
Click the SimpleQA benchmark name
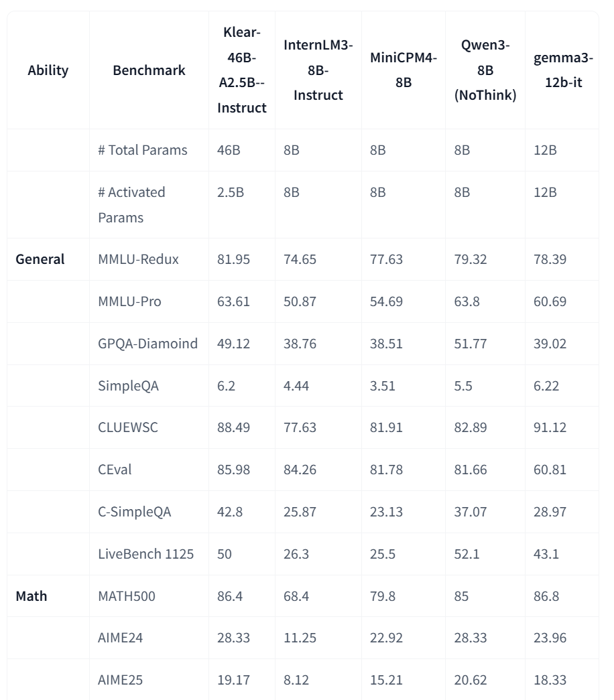pyautogui.click(x=128, y=386)
